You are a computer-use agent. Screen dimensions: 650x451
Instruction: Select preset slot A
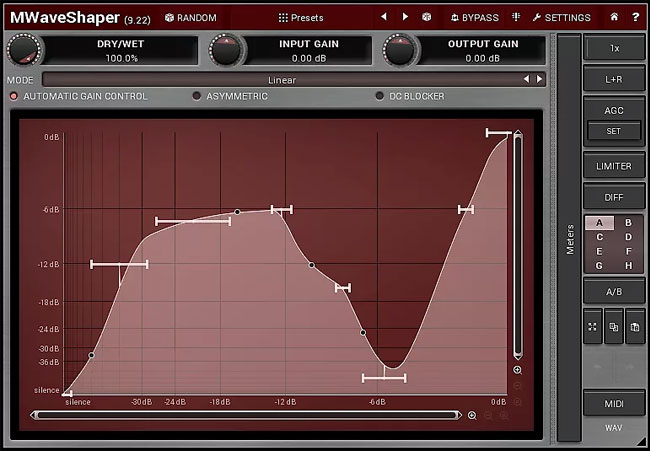[x=599, y=223]
